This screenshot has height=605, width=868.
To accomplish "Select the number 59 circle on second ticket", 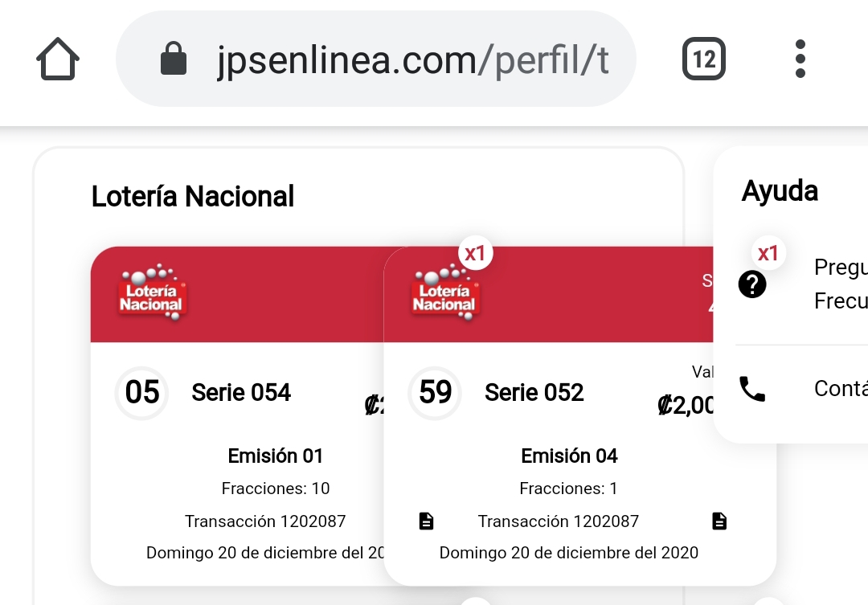I will click(436, 393).
